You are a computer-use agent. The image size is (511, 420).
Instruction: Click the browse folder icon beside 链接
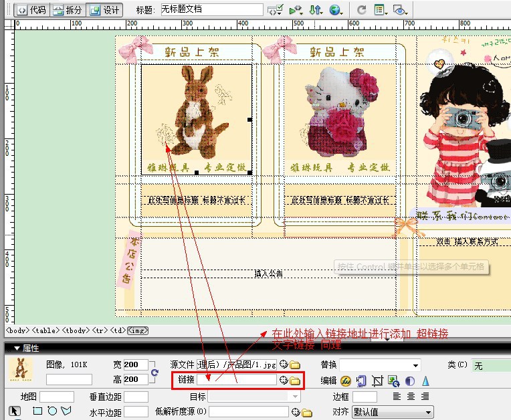pos(294,381)
